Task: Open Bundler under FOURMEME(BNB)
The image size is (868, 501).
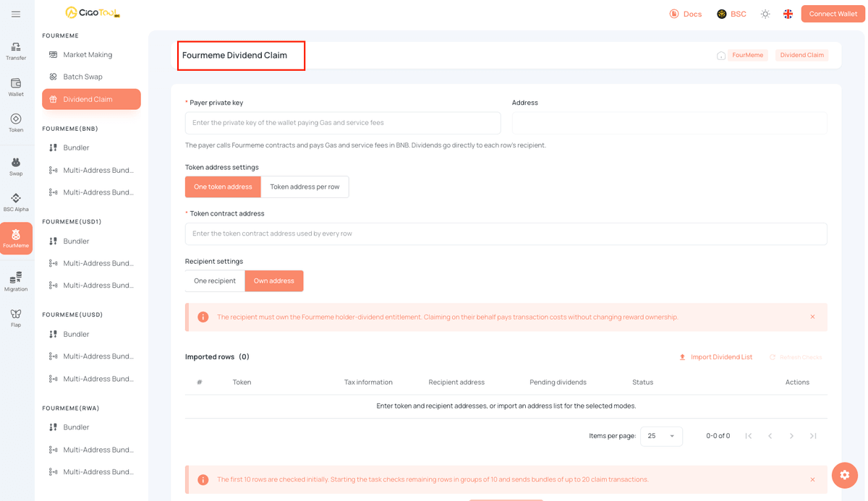Action: point(91,147)
